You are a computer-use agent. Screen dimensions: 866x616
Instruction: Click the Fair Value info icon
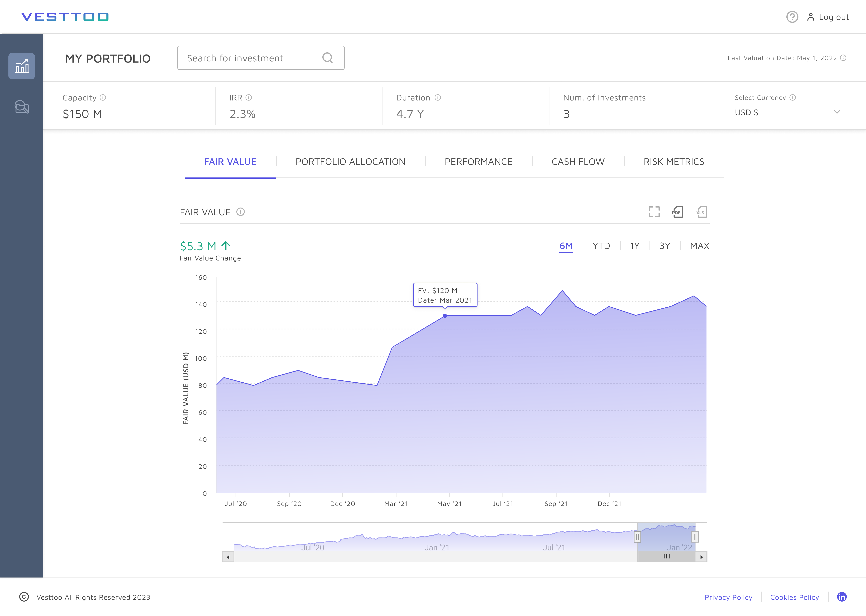tap(240, 212)
